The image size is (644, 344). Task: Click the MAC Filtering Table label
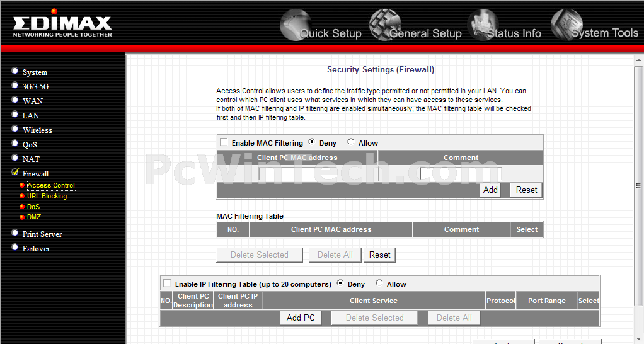[250, 216]
